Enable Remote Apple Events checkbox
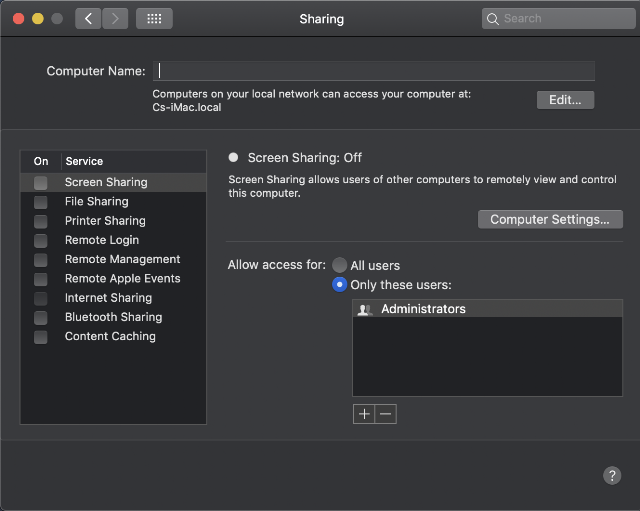 [x=41, y=279]
